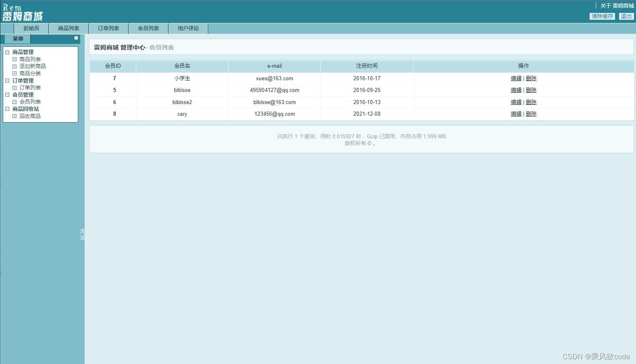Click the e-mail column header
This screenshot has height=364, width=636.
(x=274, y=66)
